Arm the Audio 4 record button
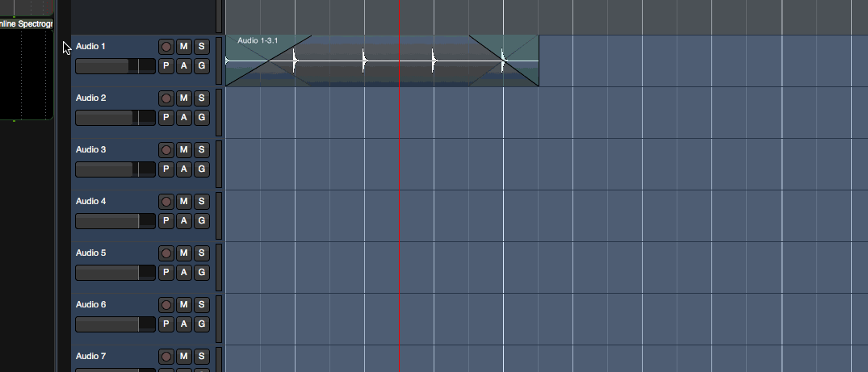 point(166,202)
